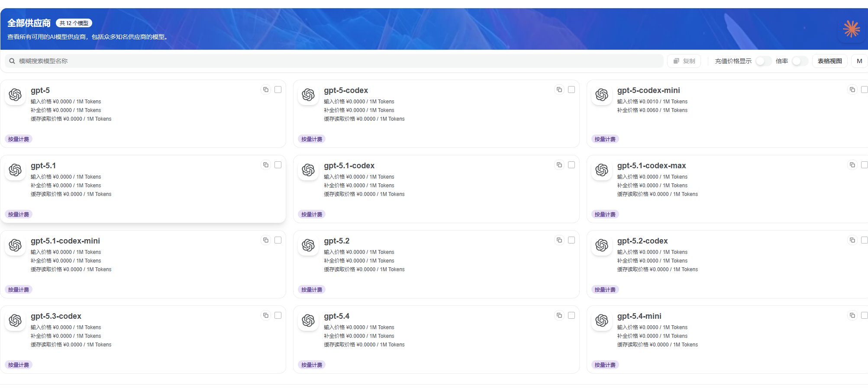Click the OpenAI logo on gpt-5.1 card
The width and height of the screenshot is (868, 391).
[15, 170]
